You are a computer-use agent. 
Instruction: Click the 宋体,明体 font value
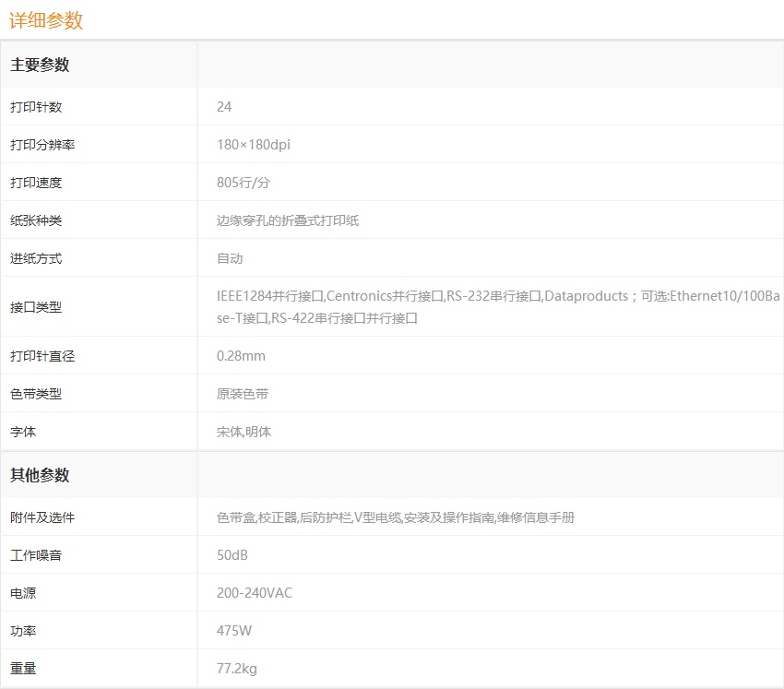pos(244,432)
